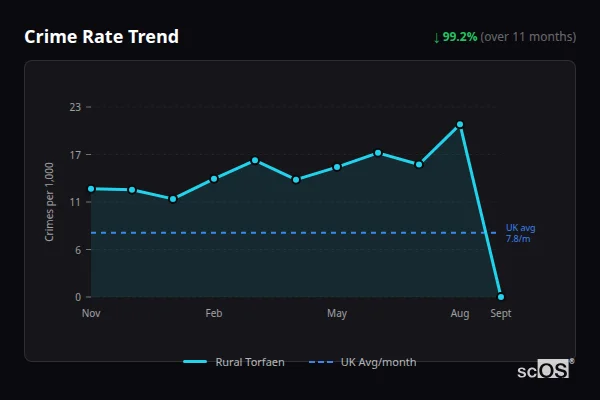
Task: Click the y-axis label 6
Action: pos(78,250)
